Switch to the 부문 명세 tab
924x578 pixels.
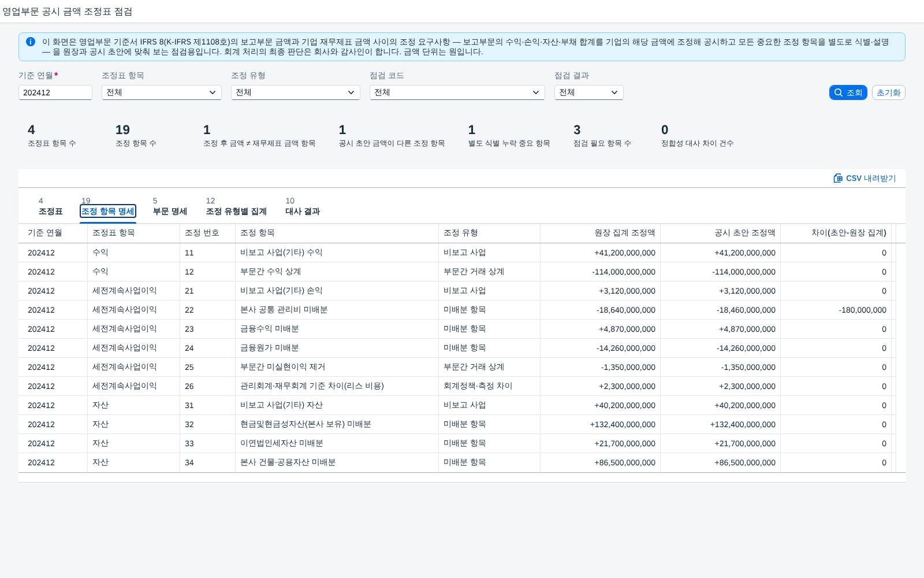(170, 206)
